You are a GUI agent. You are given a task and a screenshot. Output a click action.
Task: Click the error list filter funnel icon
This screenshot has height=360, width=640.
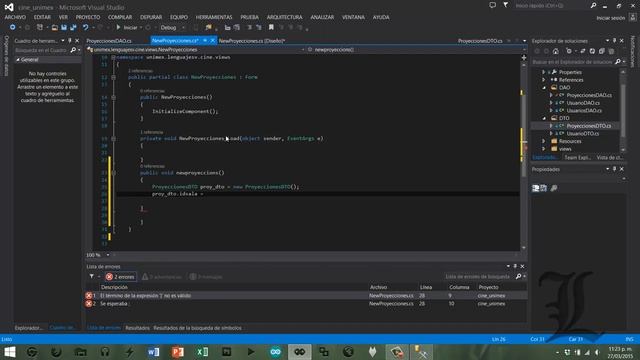pyautogui.click(x=91, y=277)
